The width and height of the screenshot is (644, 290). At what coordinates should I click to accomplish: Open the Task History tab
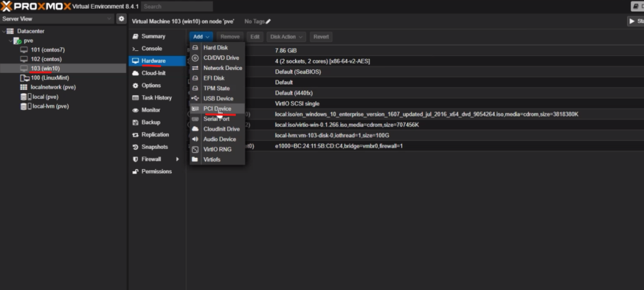[x=157, y=98]
